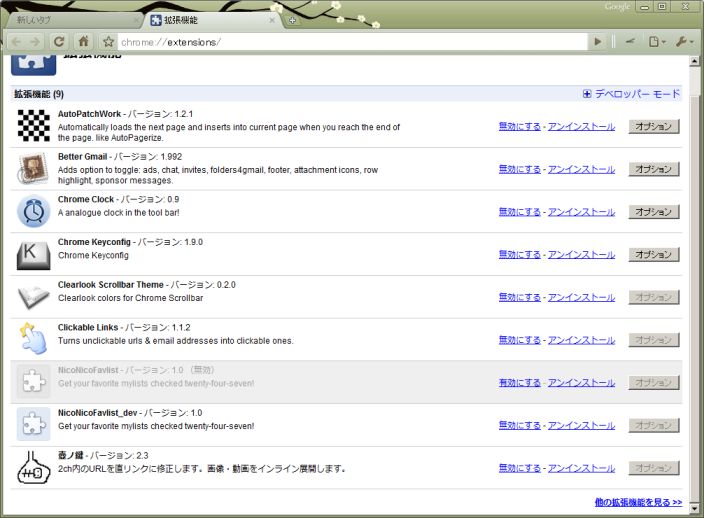Click the Chrome Keyconfig extension name

click(94, 242)
